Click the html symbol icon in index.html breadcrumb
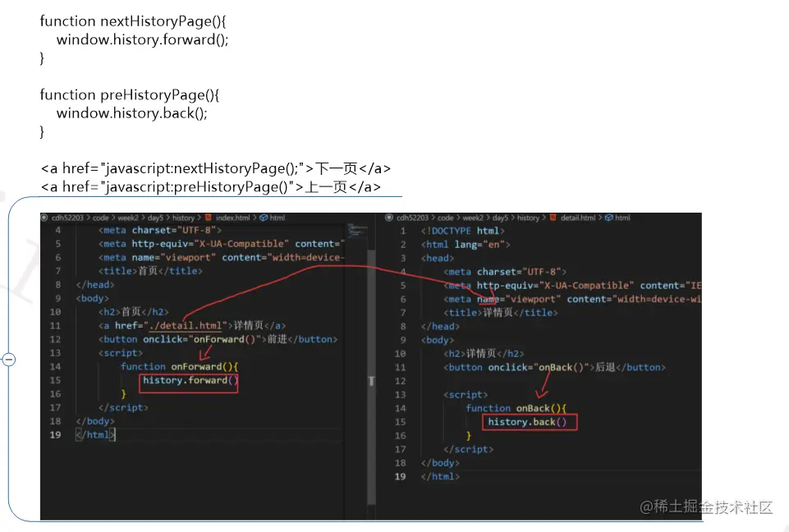The height and width of the screenshot is (532, 789). click(264, 218)
